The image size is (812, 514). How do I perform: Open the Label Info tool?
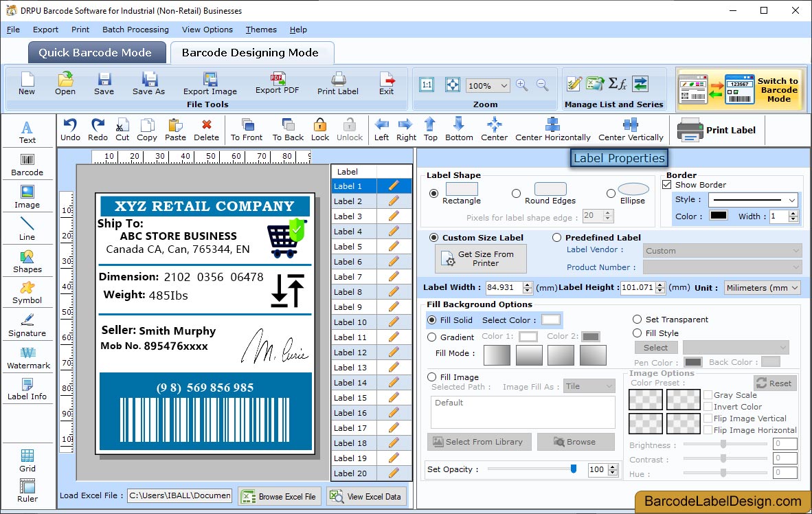click(27, 389)
